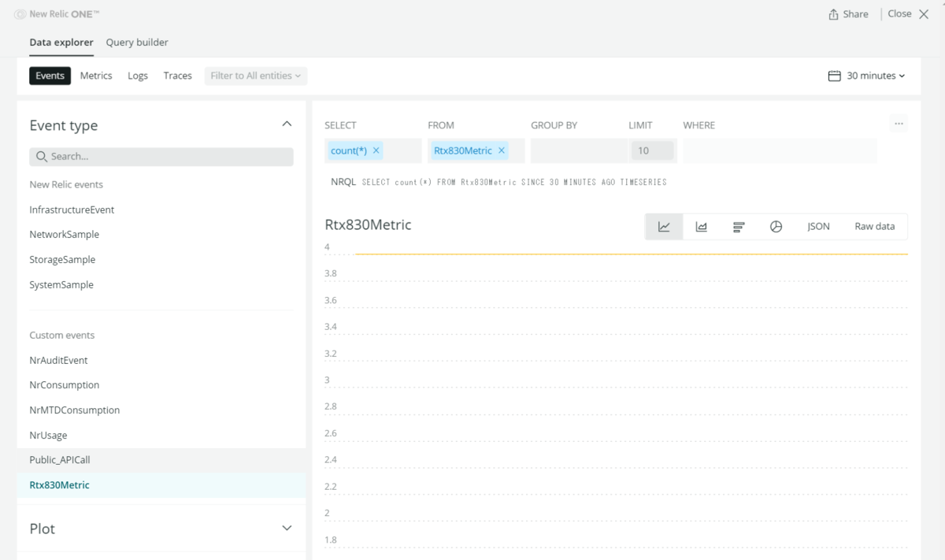Select NrMTDConsumption custom event
945x560 pixels.
click(75, 410)
